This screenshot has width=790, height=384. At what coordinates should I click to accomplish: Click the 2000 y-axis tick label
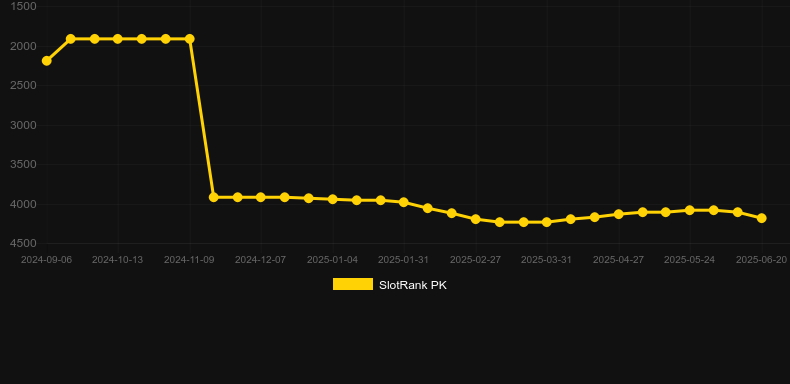[24, 46]
